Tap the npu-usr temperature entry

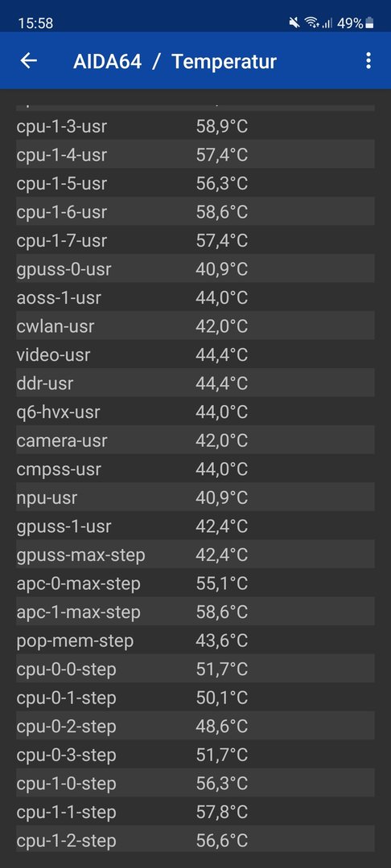click(x=195, y=498)
